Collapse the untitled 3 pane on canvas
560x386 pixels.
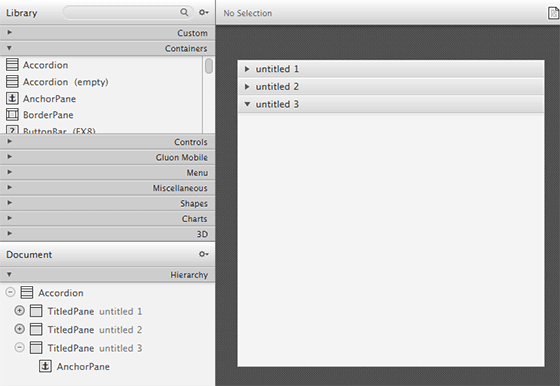coord(247,104)
